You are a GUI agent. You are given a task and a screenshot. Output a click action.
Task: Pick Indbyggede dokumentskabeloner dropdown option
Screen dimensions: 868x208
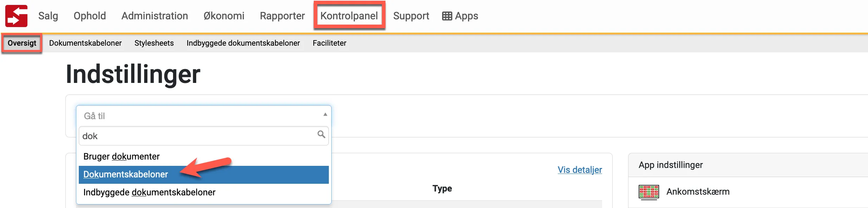click(x=149, y=192)
